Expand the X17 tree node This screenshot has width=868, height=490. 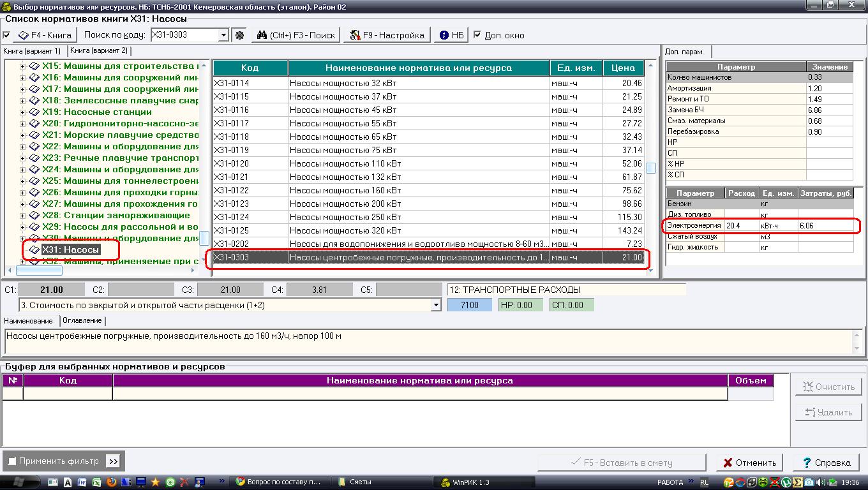coord(23,89)
